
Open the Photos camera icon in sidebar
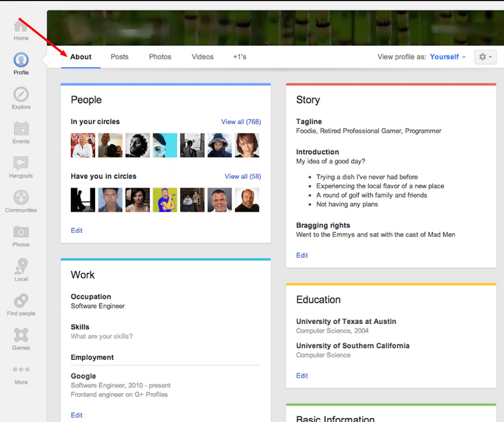[21, 232]
